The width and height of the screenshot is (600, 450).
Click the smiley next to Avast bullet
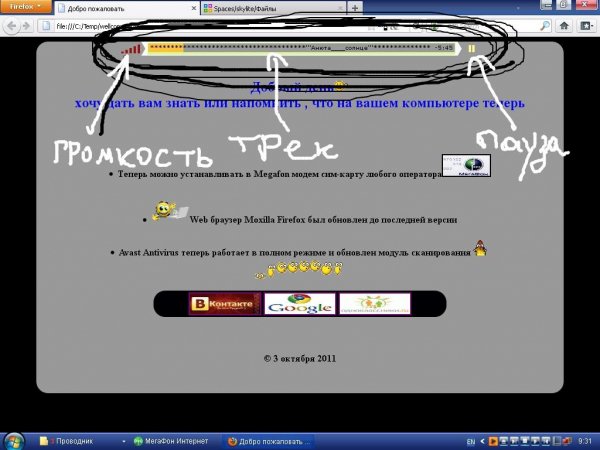tap(480, 248)
